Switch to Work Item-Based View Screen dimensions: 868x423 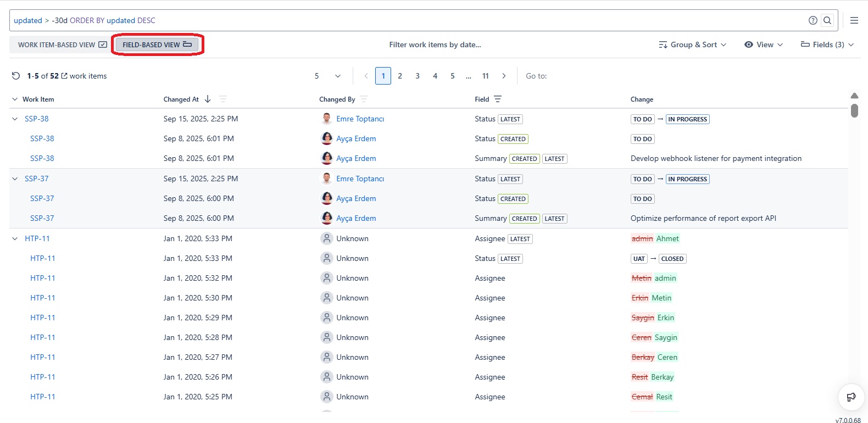click(62, 44)
